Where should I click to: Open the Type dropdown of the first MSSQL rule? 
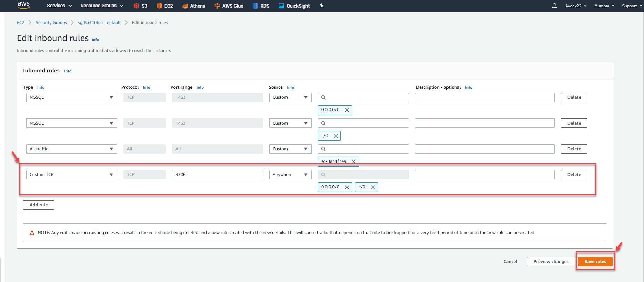tap(72, 97)
